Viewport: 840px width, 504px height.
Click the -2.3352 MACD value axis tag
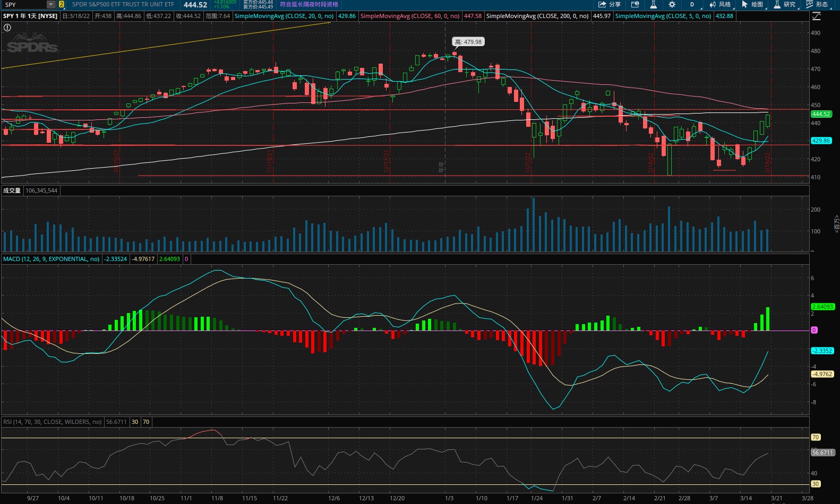822,351
